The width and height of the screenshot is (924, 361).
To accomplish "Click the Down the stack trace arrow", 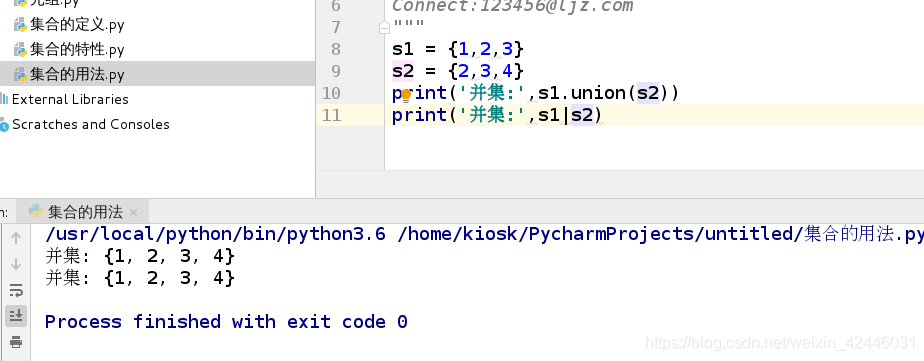I will pos(16,264).
